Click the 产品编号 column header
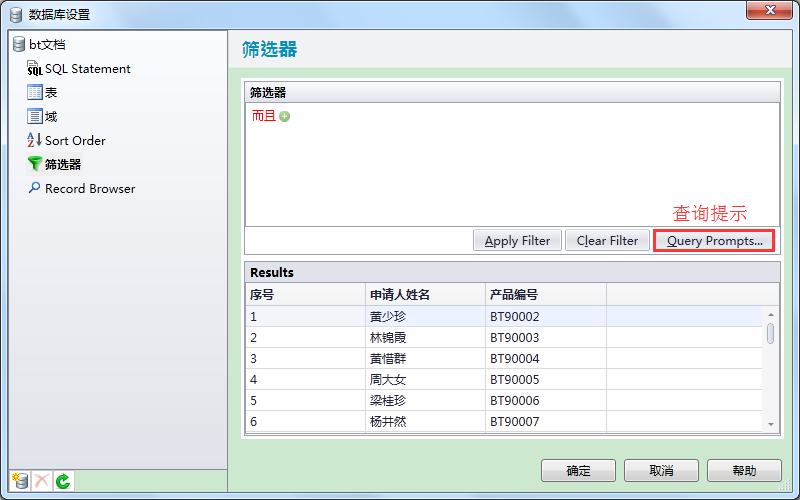Viewport: 800px width, 500px height. (546, 294)
